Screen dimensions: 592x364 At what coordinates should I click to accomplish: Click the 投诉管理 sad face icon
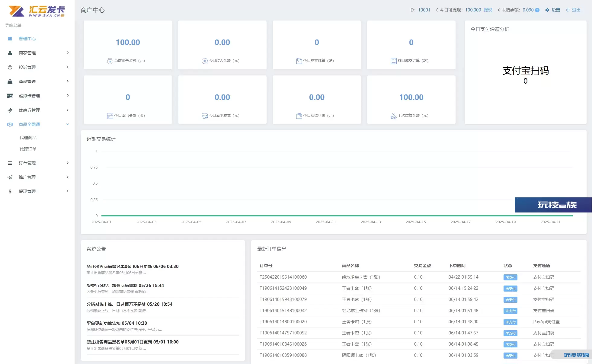point(10,67)
